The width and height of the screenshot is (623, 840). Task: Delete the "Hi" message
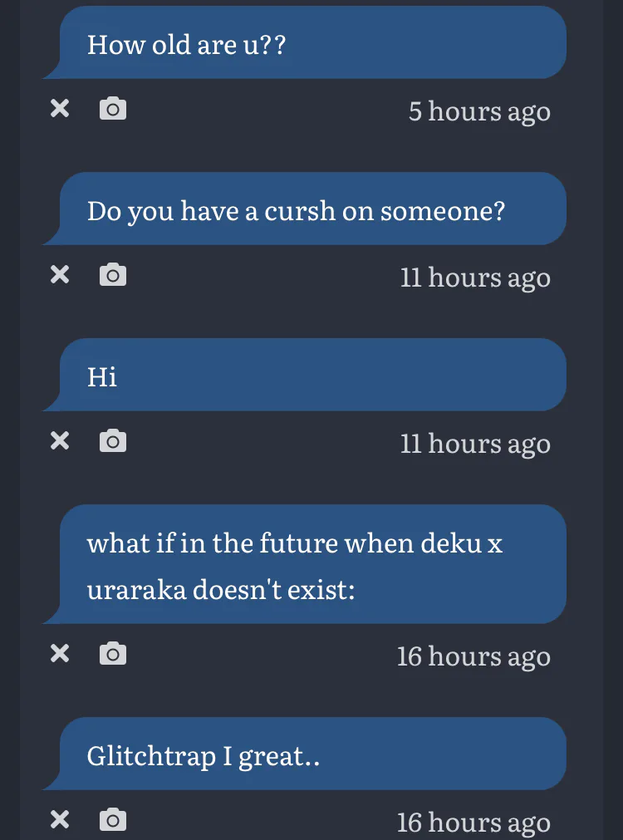tap(60, 440)
